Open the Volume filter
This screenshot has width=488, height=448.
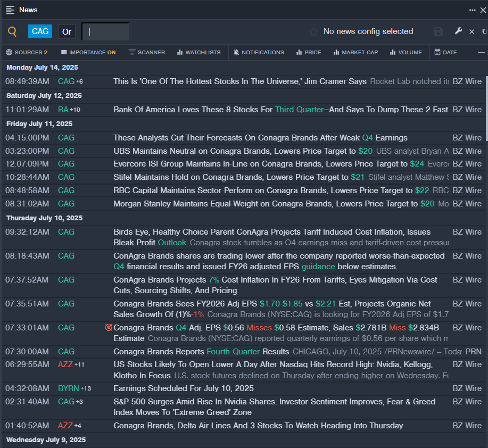406,52
